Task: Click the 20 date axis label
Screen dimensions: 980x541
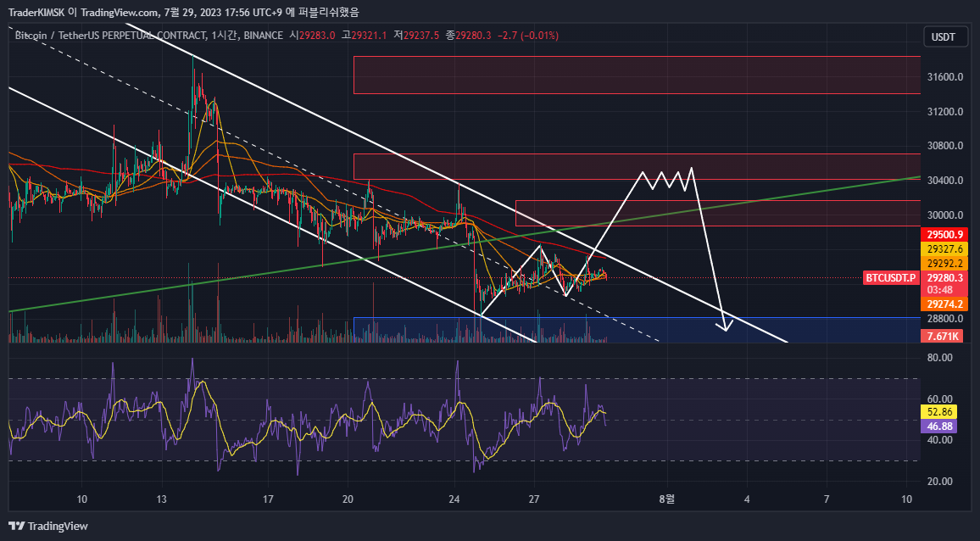Action: 348,499
